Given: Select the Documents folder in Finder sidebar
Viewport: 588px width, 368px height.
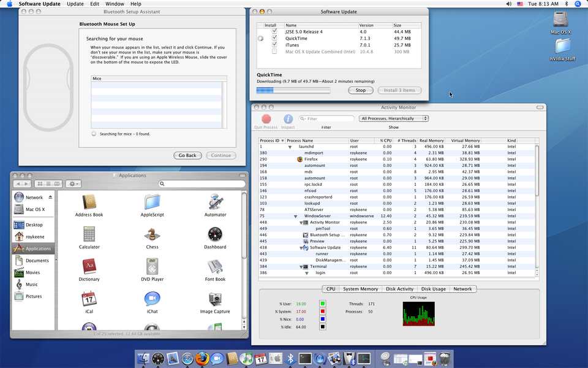Looking at the screenshot, I should pos(33,260).
